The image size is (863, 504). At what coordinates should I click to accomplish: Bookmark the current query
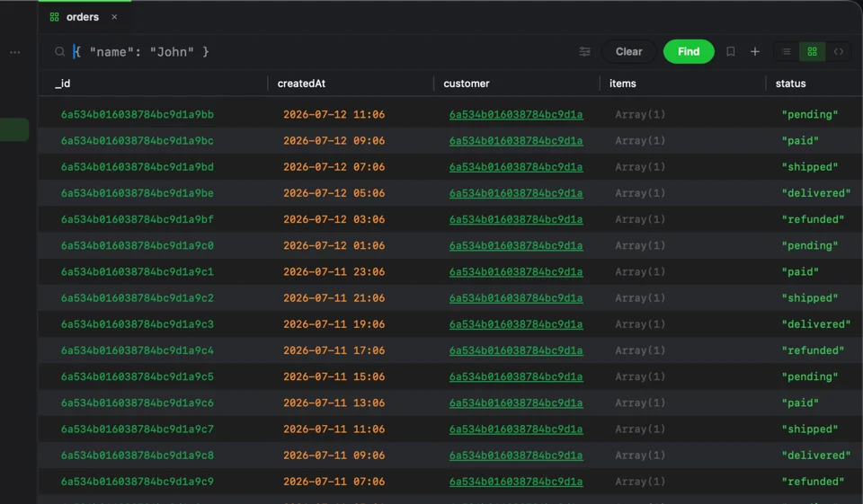(730, 52)
